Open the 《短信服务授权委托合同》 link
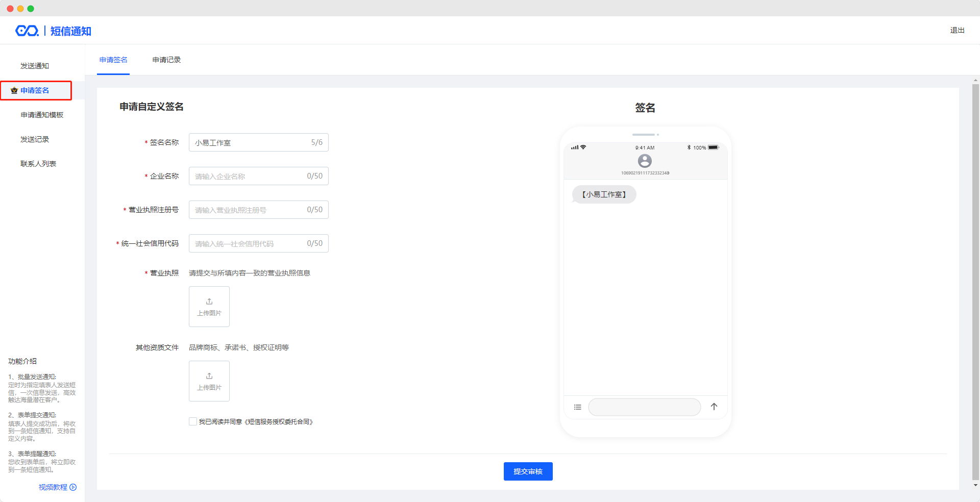This screenshot has width=980, height=502. (279, 422)
